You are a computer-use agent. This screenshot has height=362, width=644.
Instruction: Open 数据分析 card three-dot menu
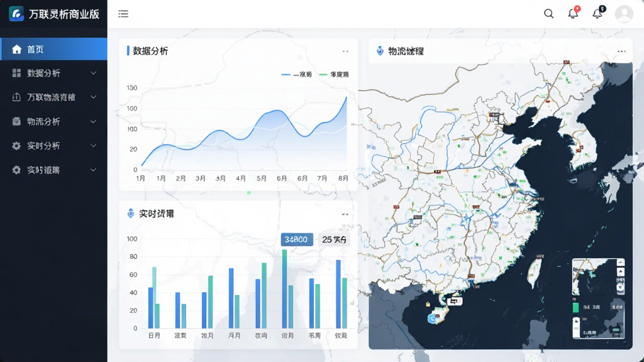click(345, 52)
